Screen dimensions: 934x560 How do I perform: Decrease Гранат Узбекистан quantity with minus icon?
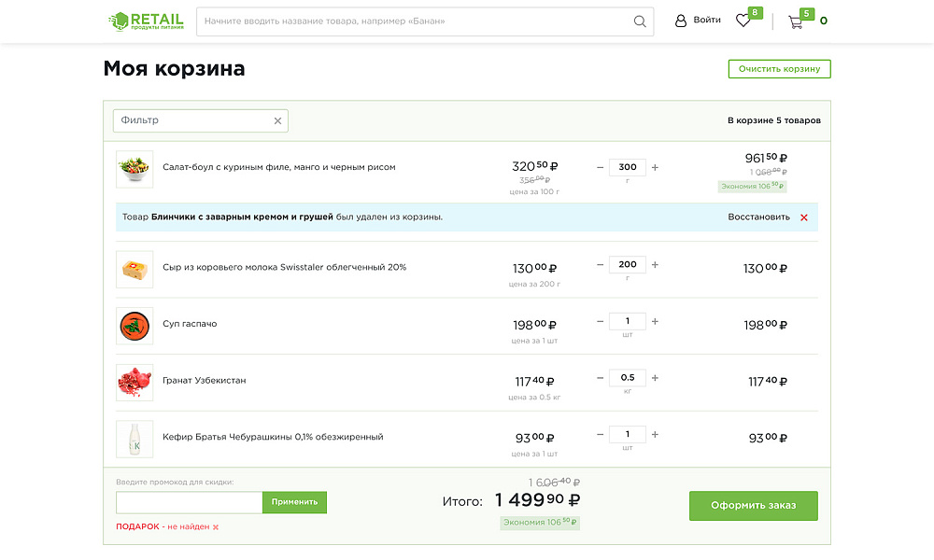600,378
